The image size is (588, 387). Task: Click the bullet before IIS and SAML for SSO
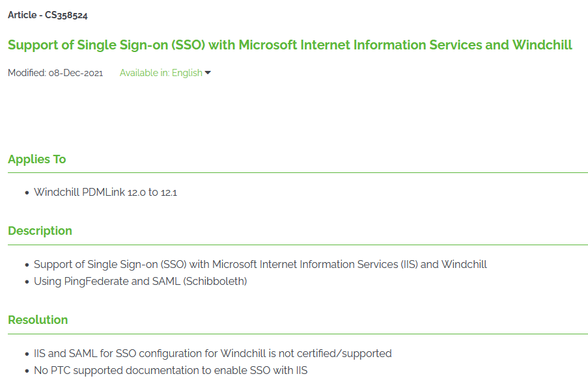[x=27, y=354]
